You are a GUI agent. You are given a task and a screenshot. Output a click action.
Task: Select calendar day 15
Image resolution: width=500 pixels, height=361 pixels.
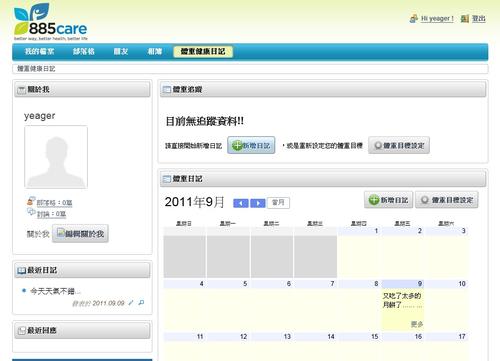(x=360, y=347)
